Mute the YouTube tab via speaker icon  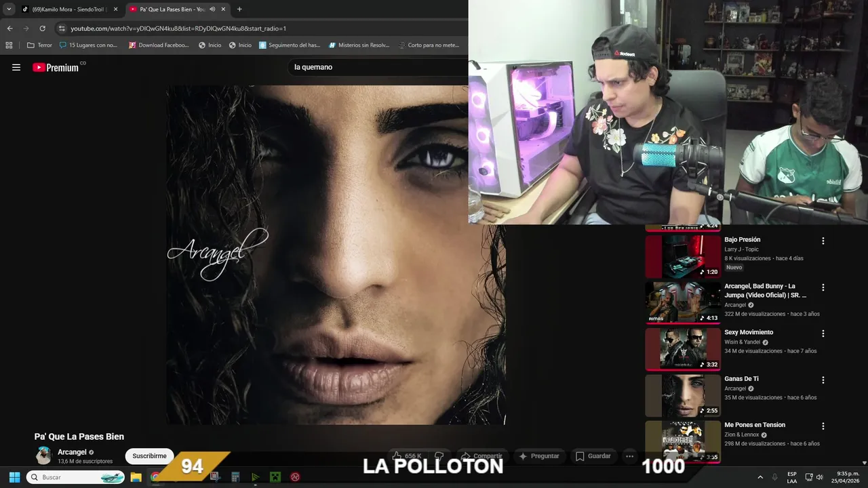pyautogui.click(x=212, y=9)
